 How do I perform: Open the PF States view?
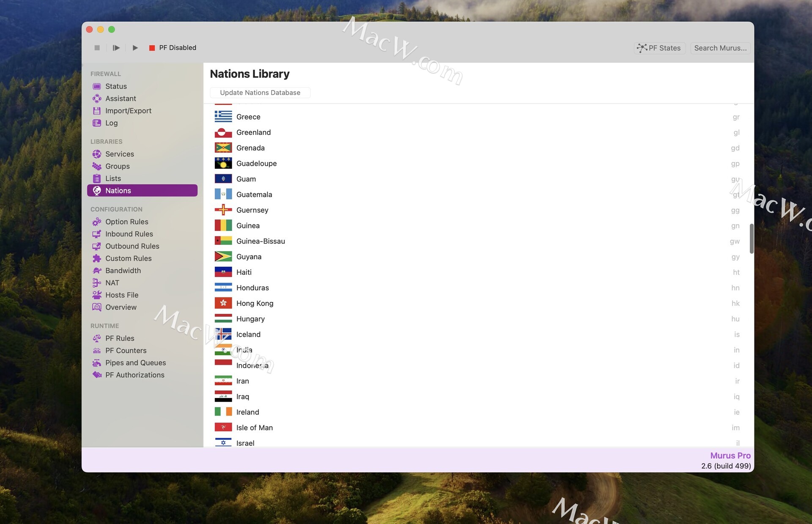pyautogui.click(x=659, y=48)
